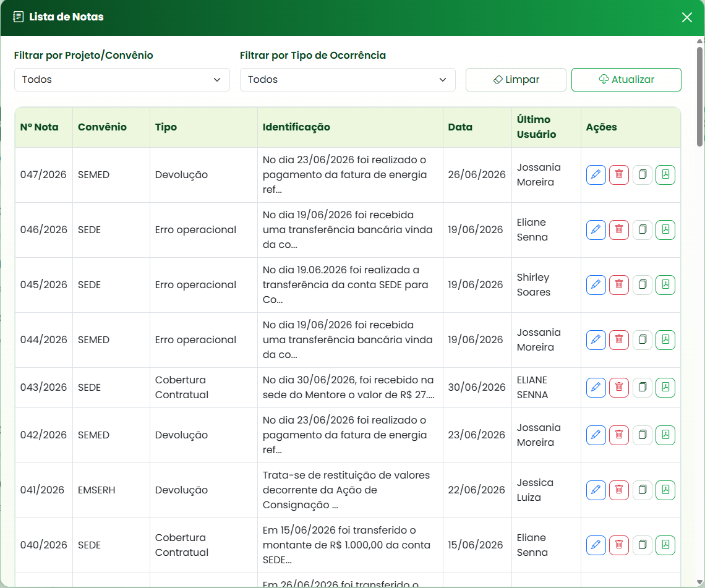Open the Filtrar por Tipo de Ocorrência dropdown
705x588 pixels.
click(348, 80)
